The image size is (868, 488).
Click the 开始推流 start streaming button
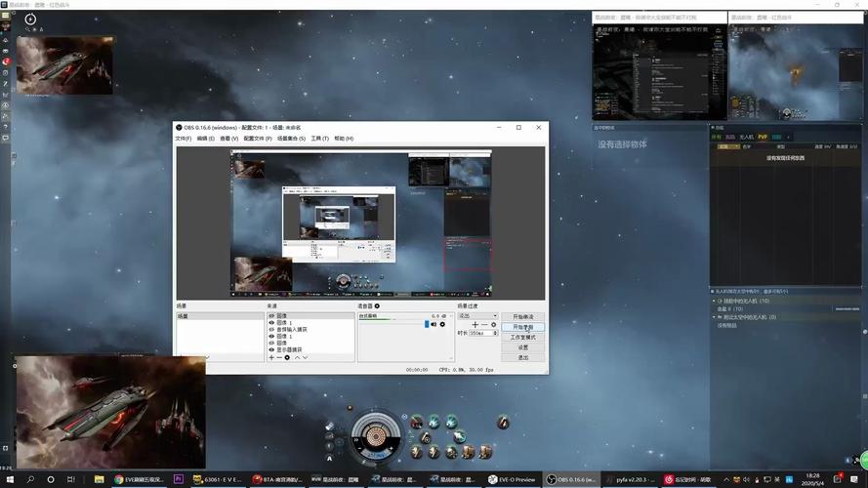pos(523,317)
